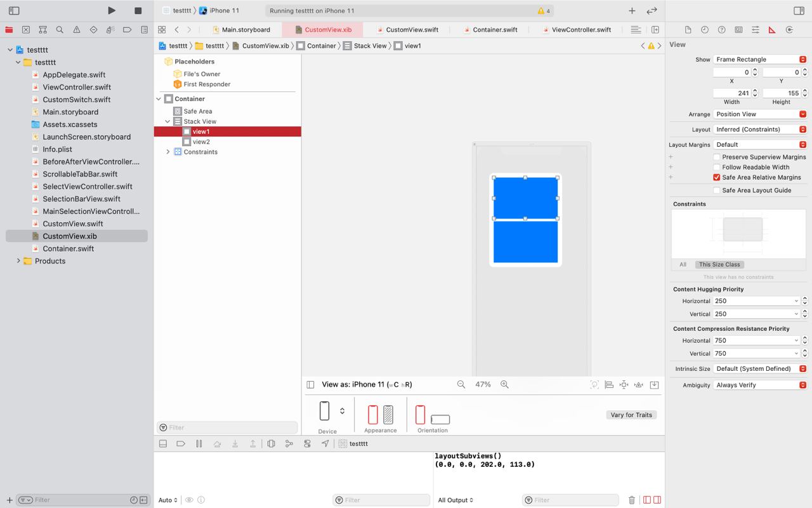Open the Library with the plus button
The width and height of the screenshot is (812, 508).
pyautogui.click(x=632, y=11)
